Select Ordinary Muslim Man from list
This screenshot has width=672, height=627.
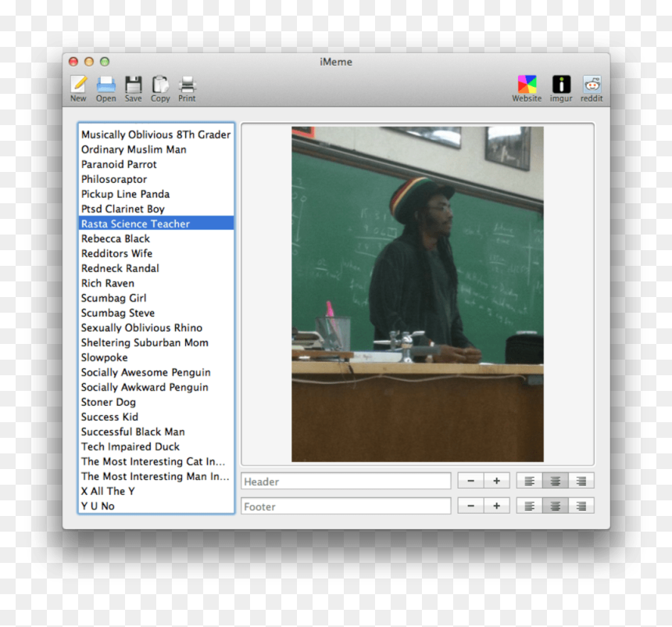pos(156,149)
